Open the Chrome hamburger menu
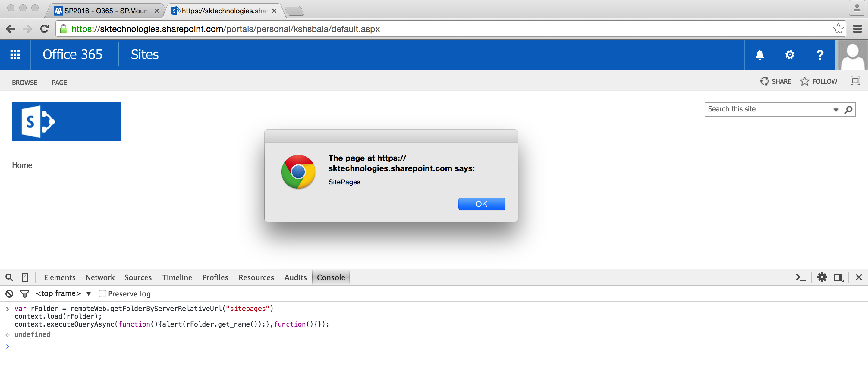This screenshot has height=376, width=868. (x=857, y=29)
